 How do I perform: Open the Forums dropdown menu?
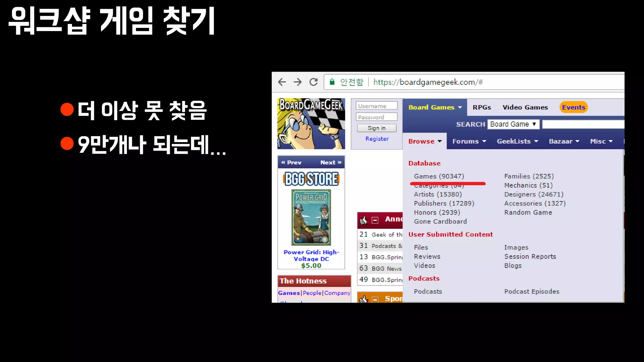tap(469, 141)
